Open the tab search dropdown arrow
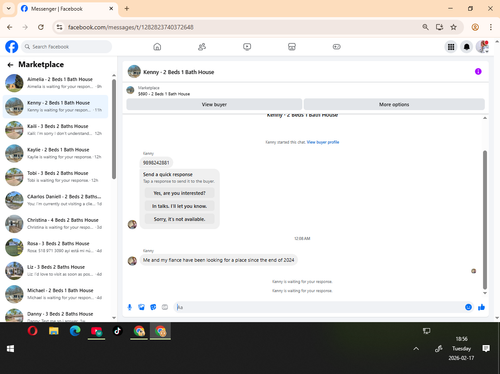500x374 pixels. tap(9, 9)
